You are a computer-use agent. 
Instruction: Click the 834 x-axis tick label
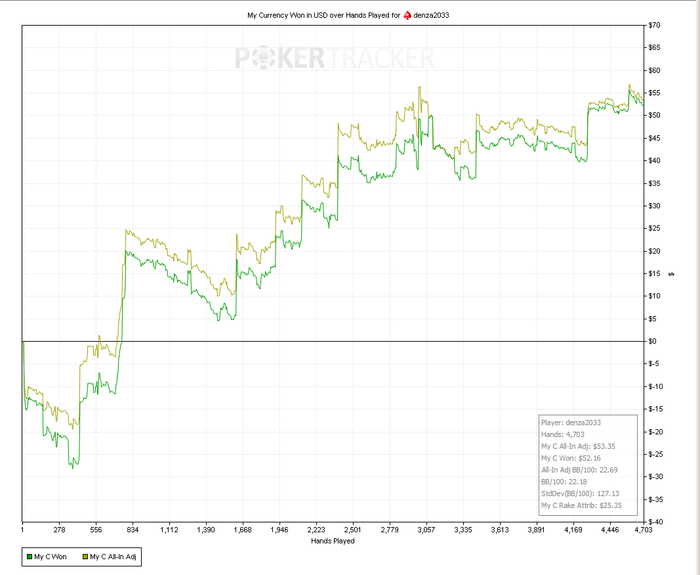point(133,530)
